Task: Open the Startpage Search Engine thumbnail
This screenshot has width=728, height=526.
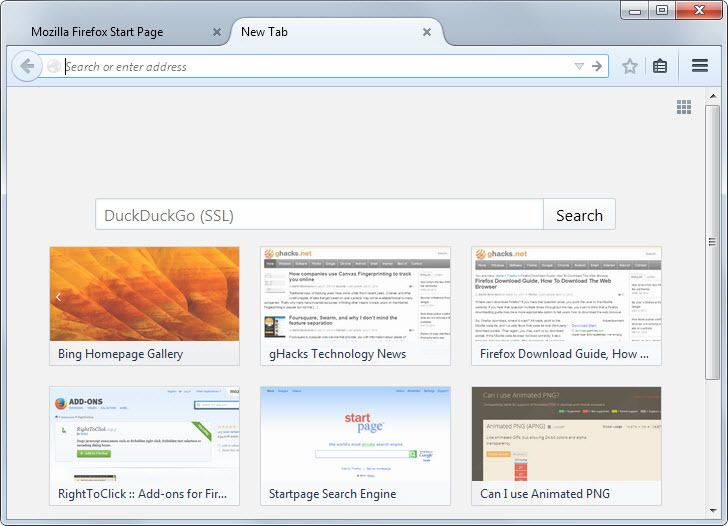Action: (x=355, y=446)
